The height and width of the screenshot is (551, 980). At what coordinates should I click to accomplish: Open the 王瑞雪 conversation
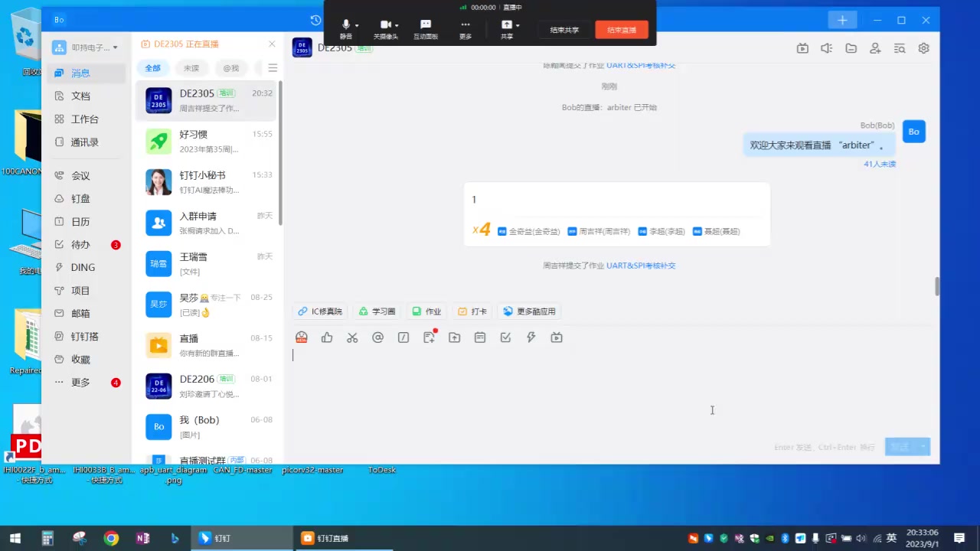pos(207,264)
